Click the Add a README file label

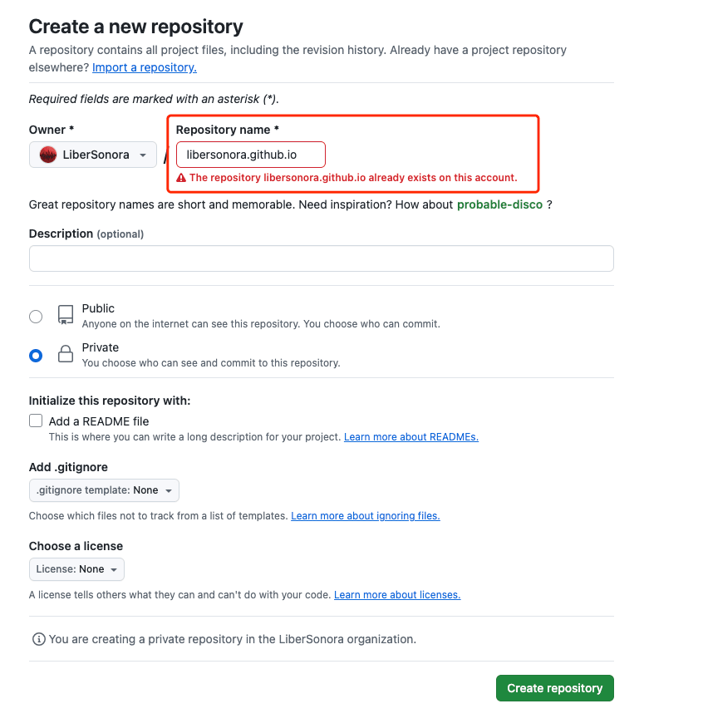[x=99, y=421]
